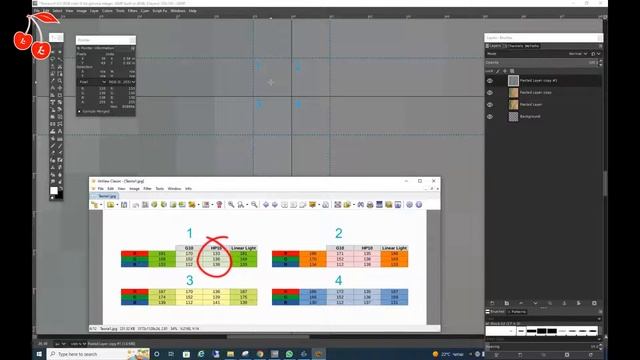This screenshot has width=640, height=360.
Task: Open WhatsApp from the taskbar
Action: tap(289, 354)
